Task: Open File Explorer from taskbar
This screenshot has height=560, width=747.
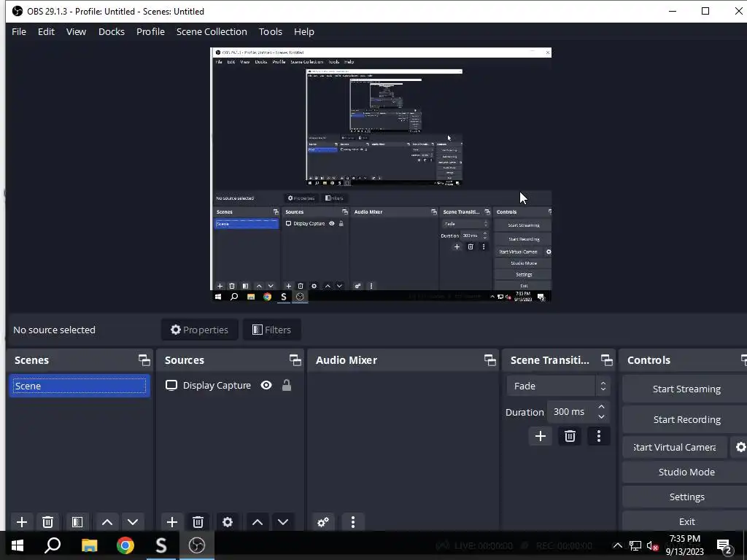Action: point(89,545)
